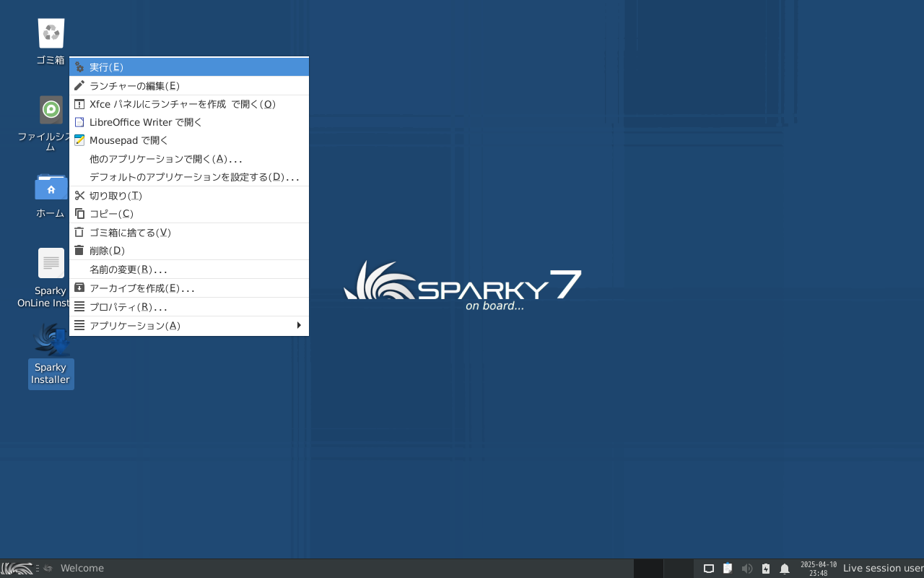The image size is (924, 578).
Task: Choose Xfce パネルにランチャーを作成 で開く
Action: click(189, 104)
